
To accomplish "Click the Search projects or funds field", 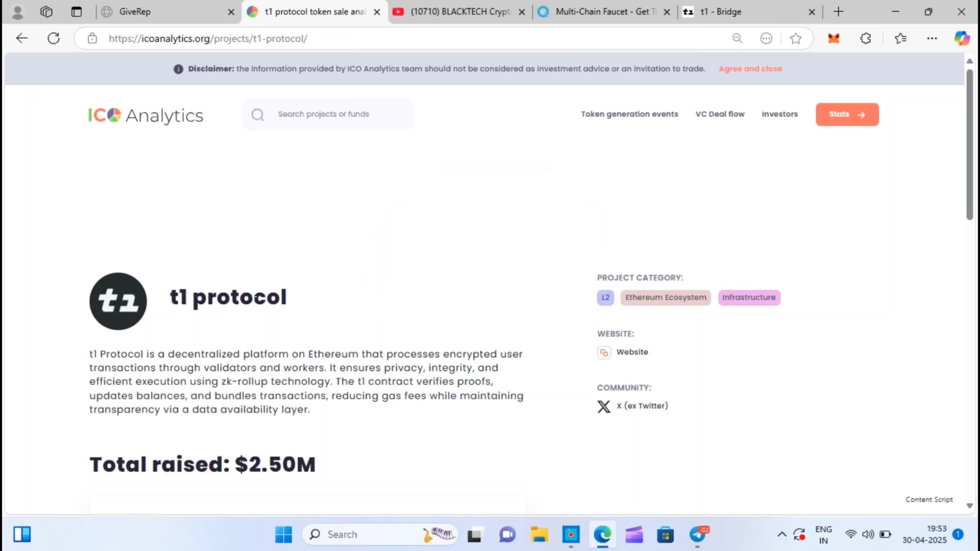I will pyautogui.click(x=328, y=114).
